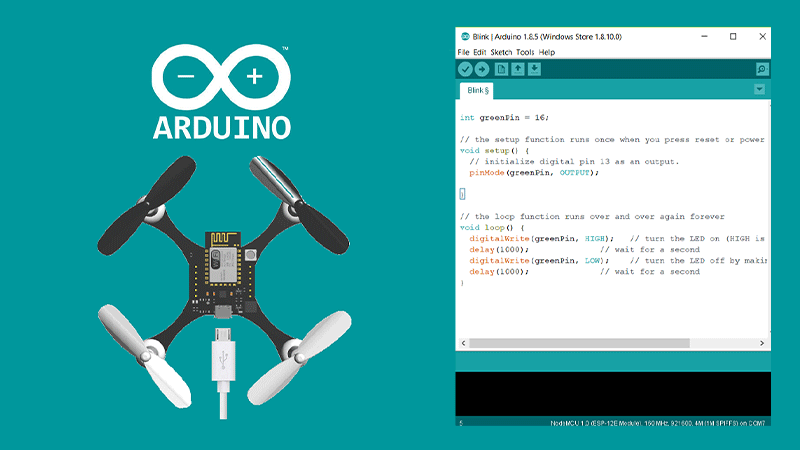The image size is (800, 450).
Task: Click the first 'delay(1000);' statement
Action: pos(499,249)
